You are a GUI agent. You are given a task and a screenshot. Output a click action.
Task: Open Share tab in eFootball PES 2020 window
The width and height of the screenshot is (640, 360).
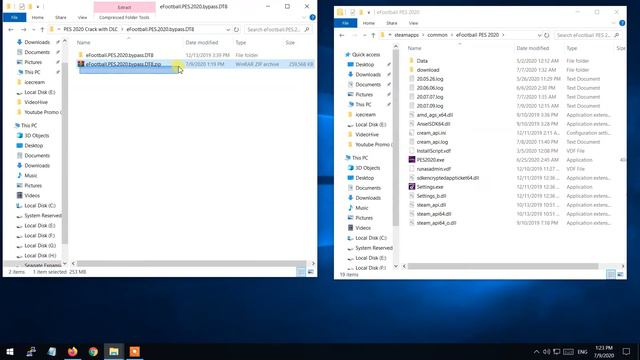pos(392,23)
